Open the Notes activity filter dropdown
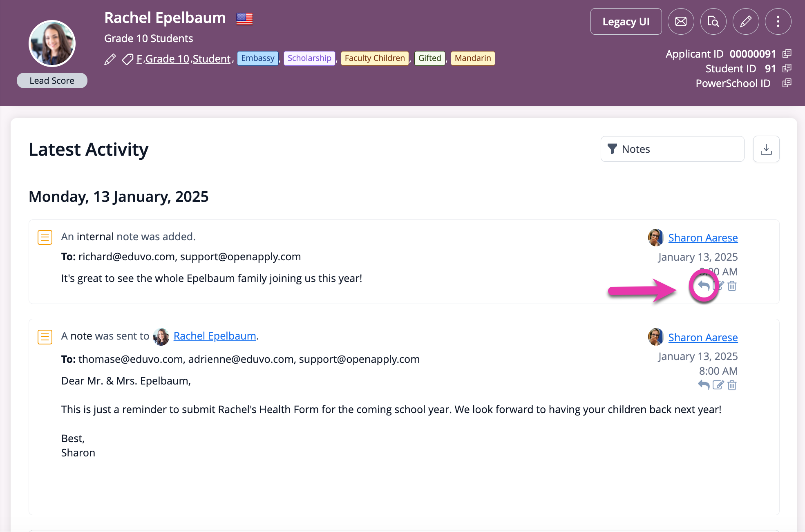This screenshot has width=805, height=532. [672, 149]
